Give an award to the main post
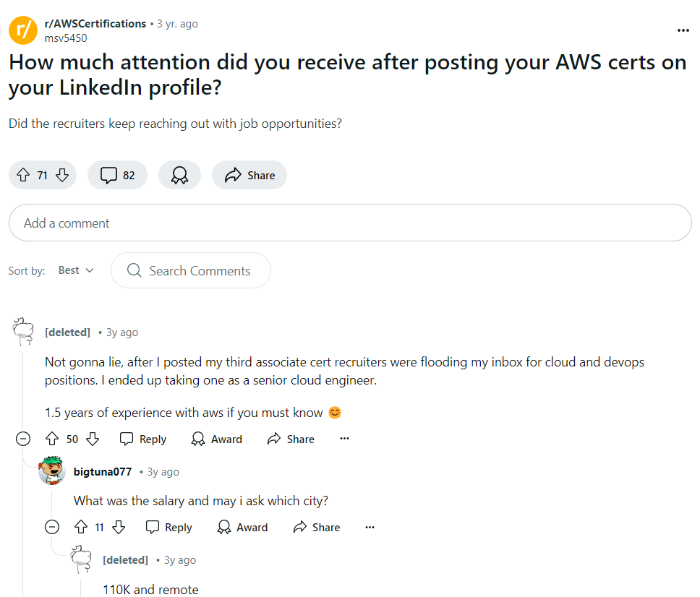Viewport: 700px width, 597px height. click(x=179, y=175)
